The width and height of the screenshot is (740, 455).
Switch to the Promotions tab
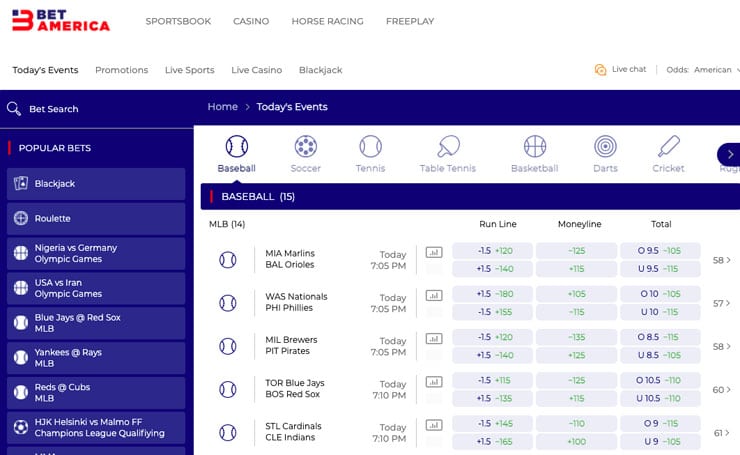(x=122, y=70)
